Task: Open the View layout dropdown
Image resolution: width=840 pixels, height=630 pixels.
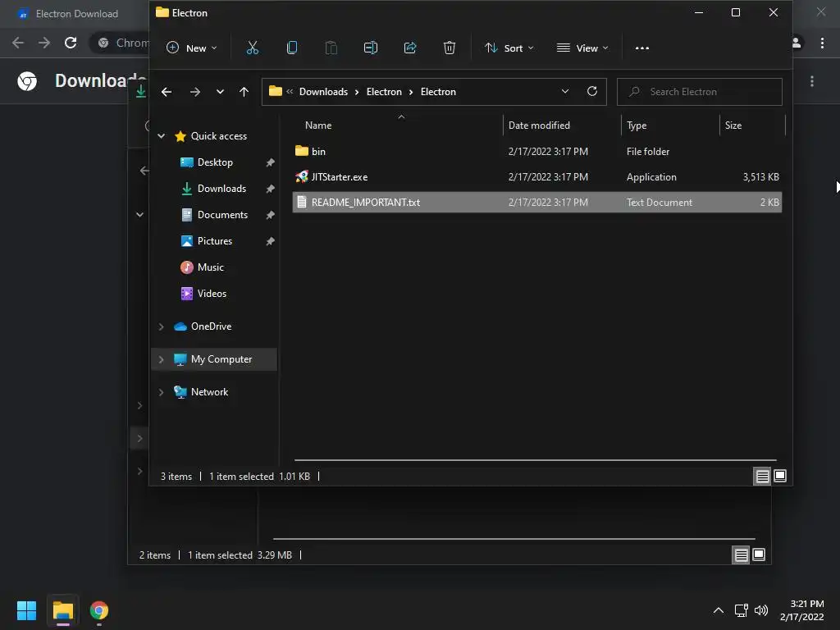Action: pyautogui.click(x=582, y=48)
